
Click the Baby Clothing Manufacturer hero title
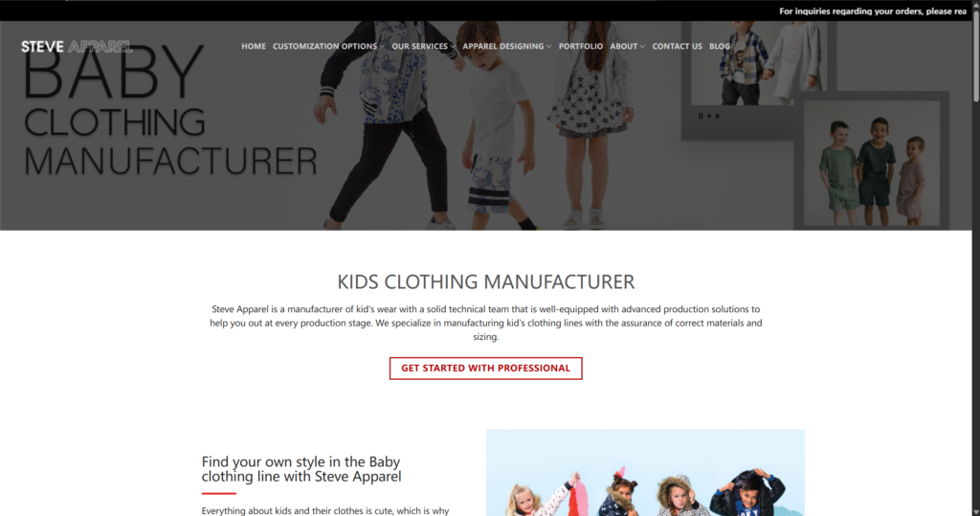coord(170,113)
